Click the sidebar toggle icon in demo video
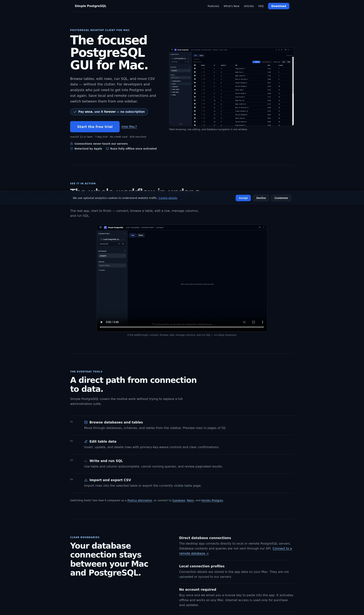 (x=100, y=227)
